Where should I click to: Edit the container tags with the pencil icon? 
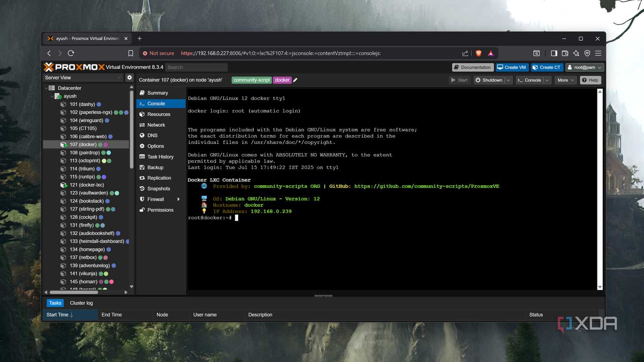coord(295,80)
